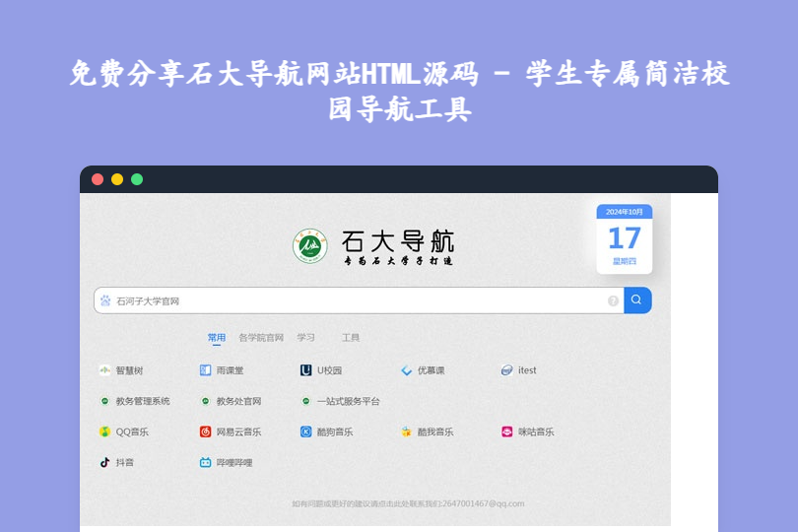The image size is (798, 532).
Task: Click the itest link text
Action: click(x=527, y=370)
